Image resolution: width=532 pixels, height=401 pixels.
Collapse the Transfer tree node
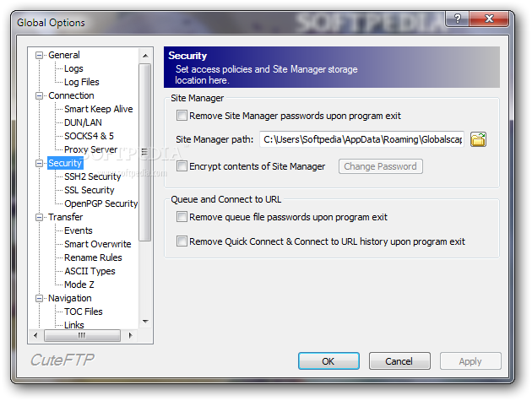coord(40,217)
